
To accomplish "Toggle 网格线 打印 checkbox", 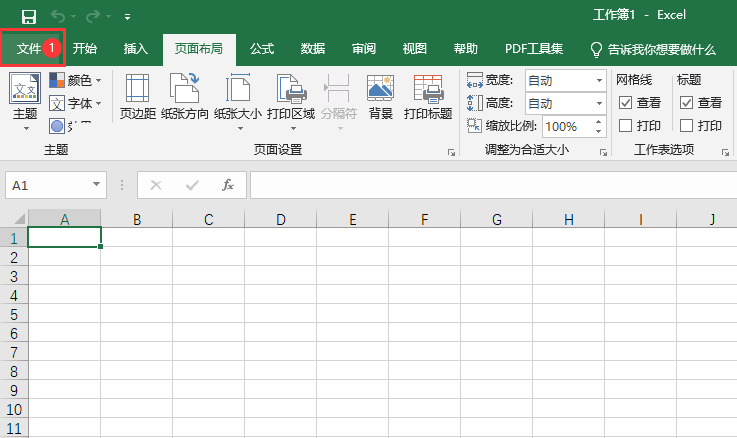I will [x=625, y=125].
